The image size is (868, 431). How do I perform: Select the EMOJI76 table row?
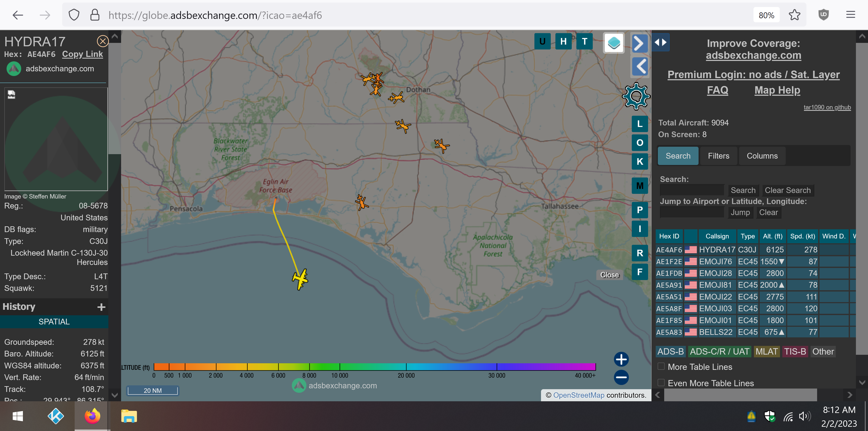755,261
